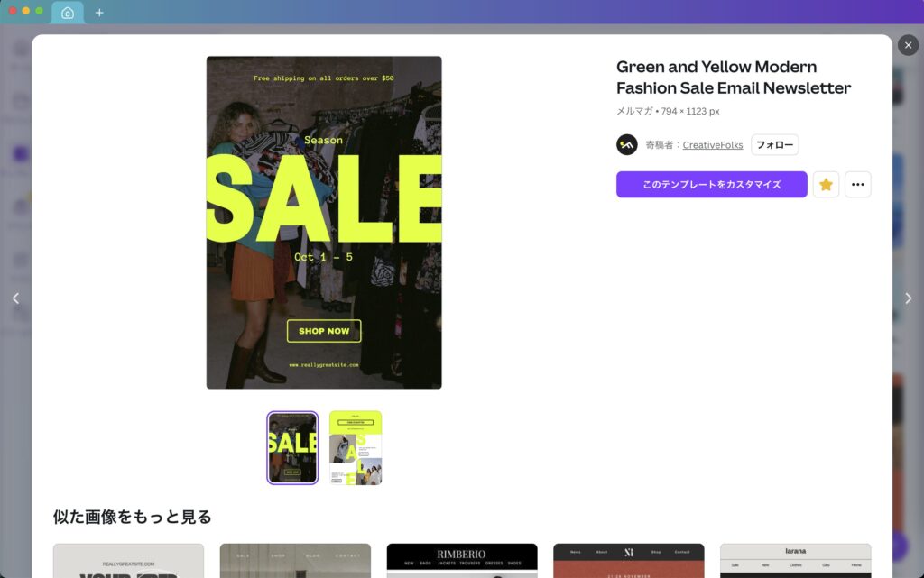
Task: Select the first SALE page thumbnail
Action: tap(292, 448)
